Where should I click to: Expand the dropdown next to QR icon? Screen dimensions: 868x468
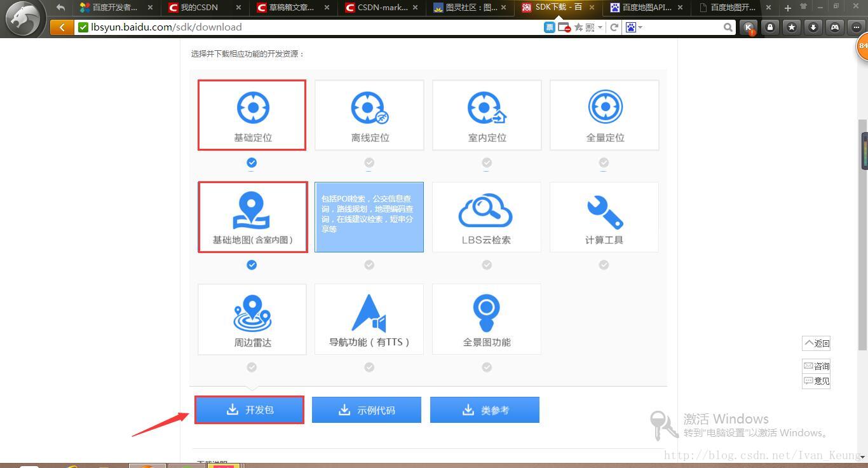point(600,27)
